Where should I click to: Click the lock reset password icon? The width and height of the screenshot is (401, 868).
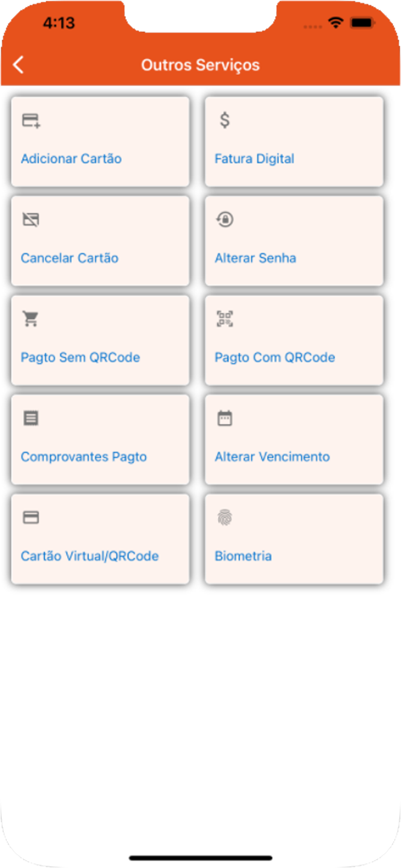coord(225,219)
